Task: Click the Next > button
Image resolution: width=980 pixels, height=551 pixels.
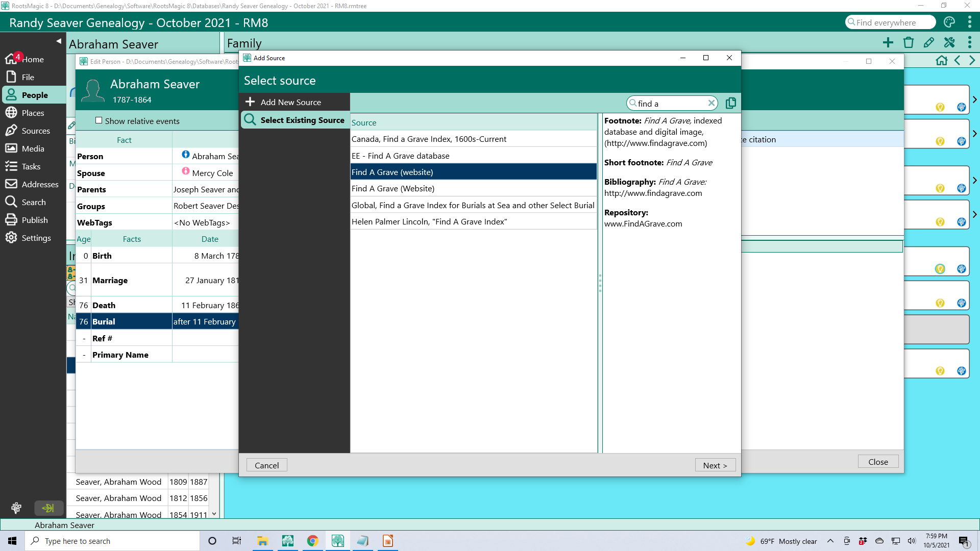Action: 715,465
